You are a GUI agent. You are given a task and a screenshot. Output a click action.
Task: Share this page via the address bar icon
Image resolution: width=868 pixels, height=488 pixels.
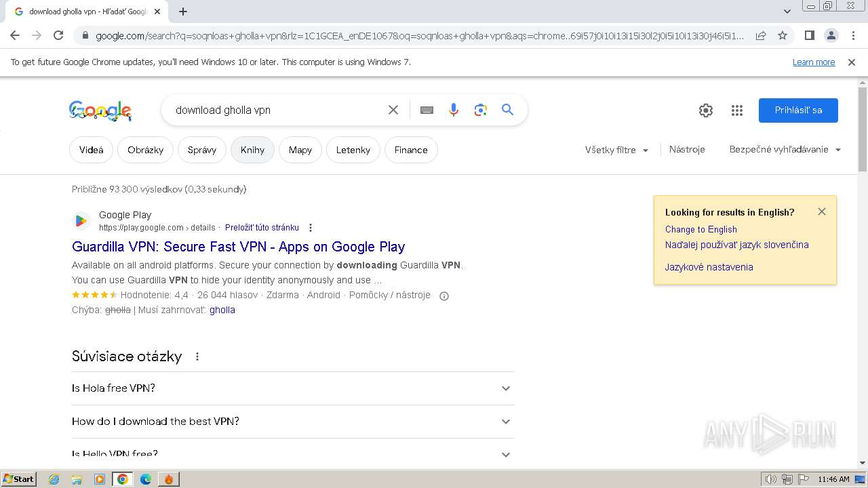(x=761, y=35)
